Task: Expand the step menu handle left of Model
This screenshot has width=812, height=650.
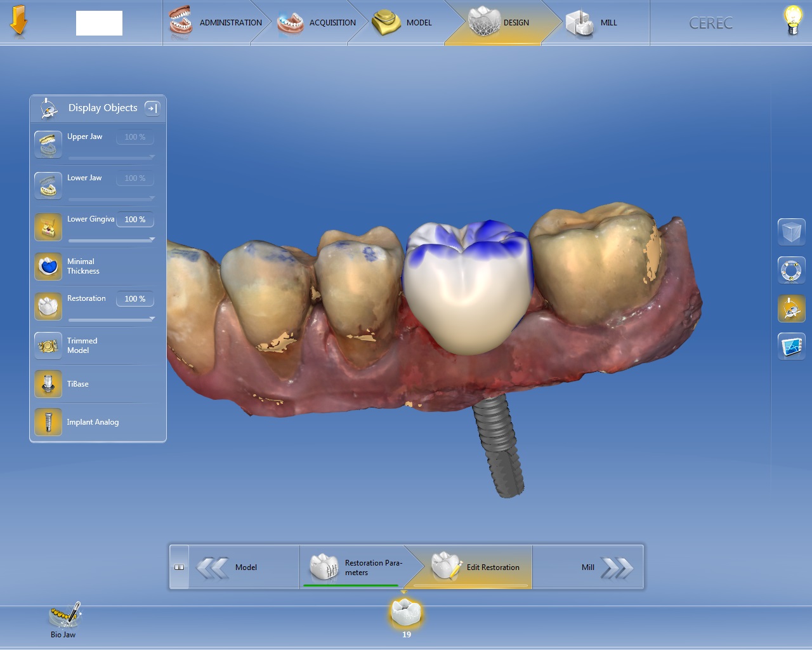Action: pos(180,567)
